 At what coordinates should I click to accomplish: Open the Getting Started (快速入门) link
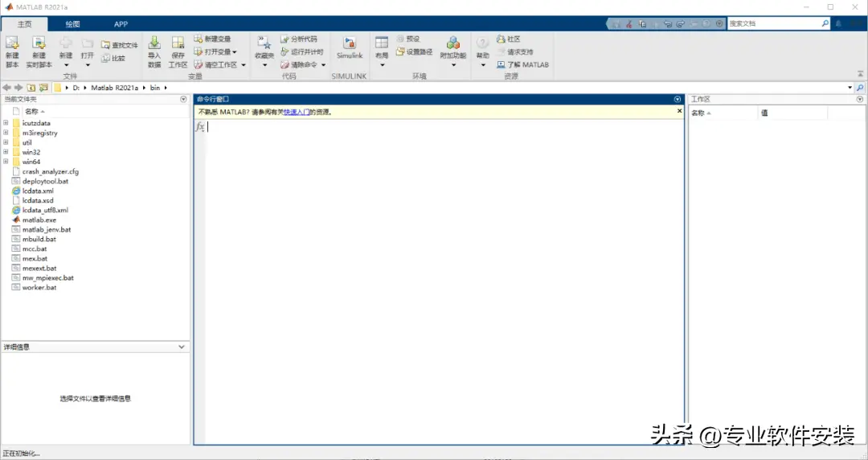(296, 112)
